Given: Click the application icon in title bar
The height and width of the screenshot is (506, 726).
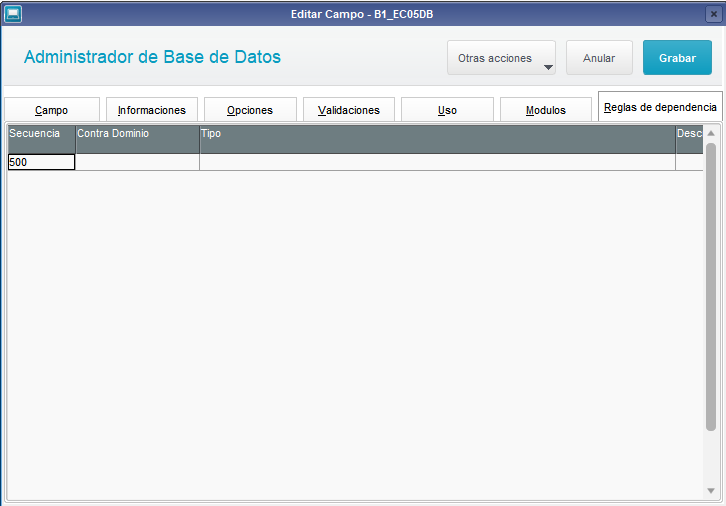Looking at the screenshot, I should tap(13, 14).
